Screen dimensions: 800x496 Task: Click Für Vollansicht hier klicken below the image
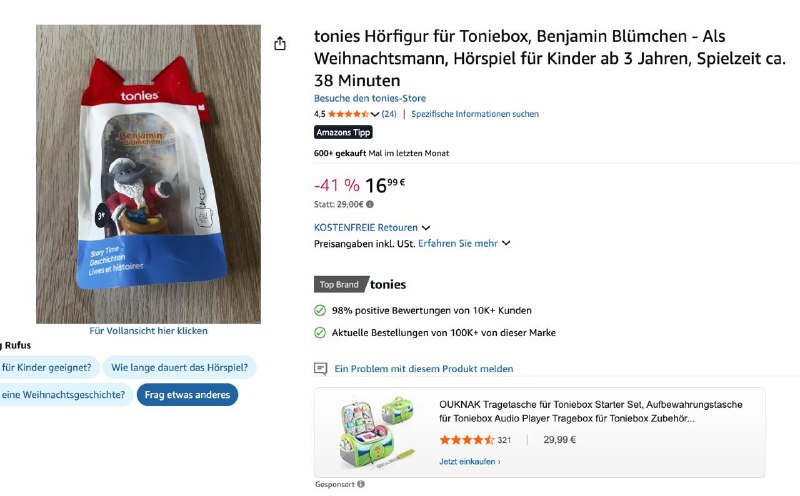pyautogui.click(x=148, y=331)
